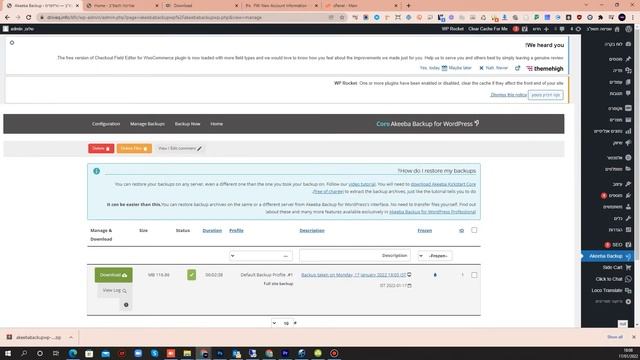Click the red Delete button
The width and height of the screenshot is (640, 360).
101,149
